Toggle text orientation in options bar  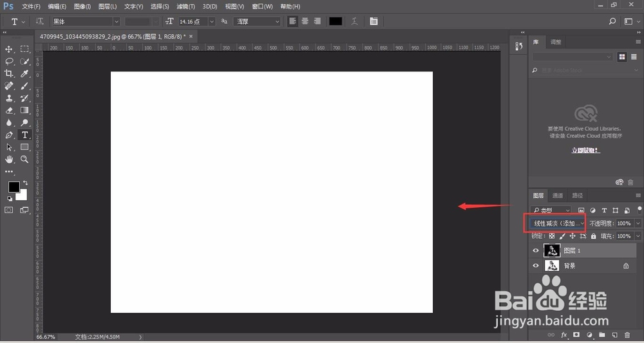39,21
